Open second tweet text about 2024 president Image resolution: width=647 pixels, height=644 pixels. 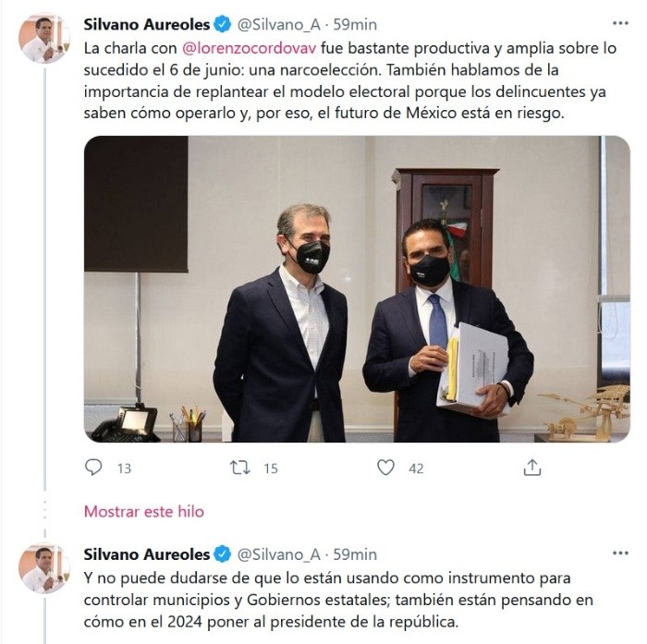(x=338, y=600)
